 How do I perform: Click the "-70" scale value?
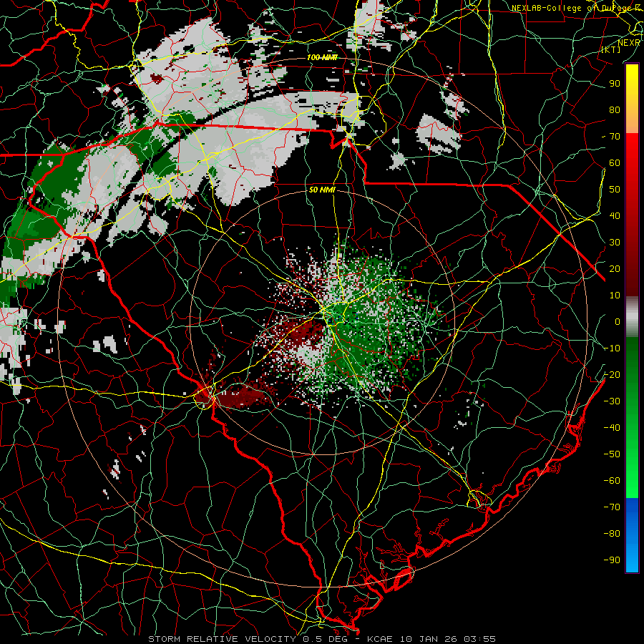[x=612, y=507]
